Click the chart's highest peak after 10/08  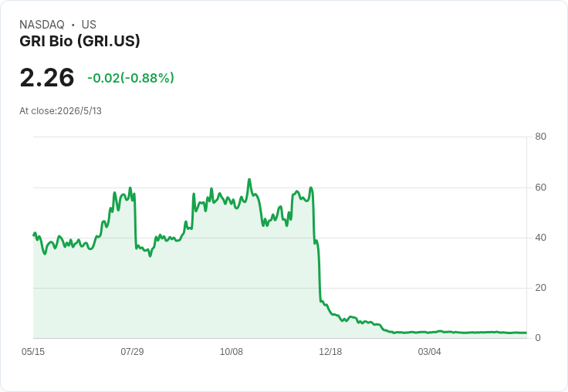pos(249,180)
